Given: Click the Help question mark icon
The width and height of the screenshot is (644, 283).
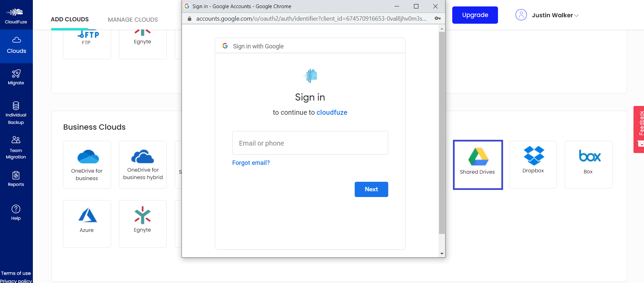Looking at the screenshot, I should [16, 209].
